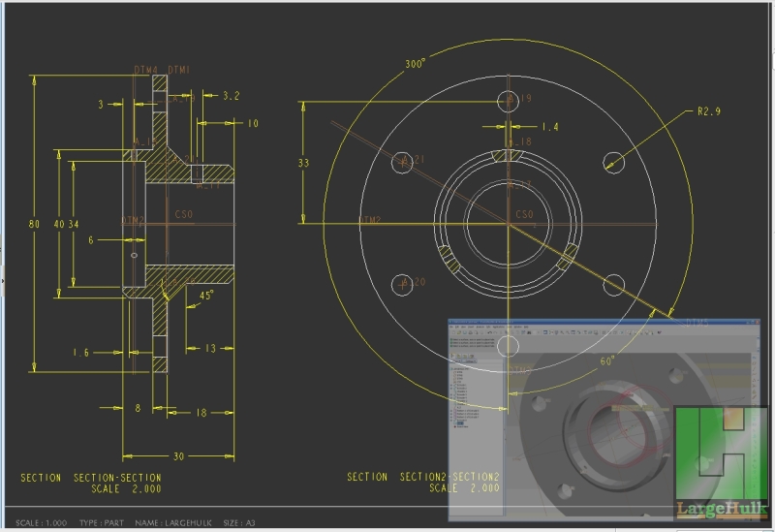Select the 1.4 slot width dimension
This screenshot has width=775, height=532.
pos(549,127)
